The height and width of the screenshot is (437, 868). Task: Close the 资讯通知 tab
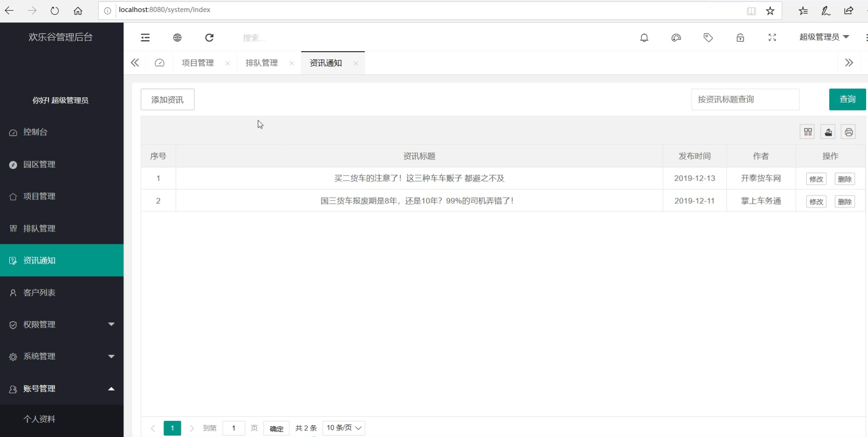coord(356,63)
